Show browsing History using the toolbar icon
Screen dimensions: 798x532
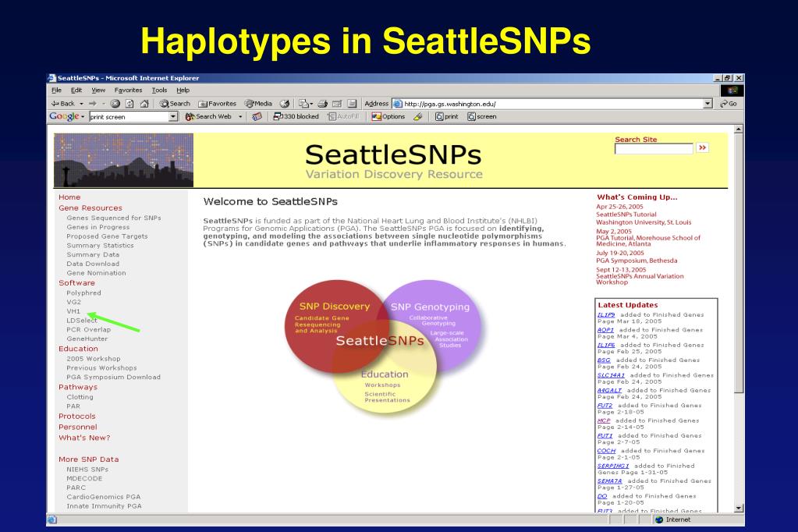(x=285, y=103)
